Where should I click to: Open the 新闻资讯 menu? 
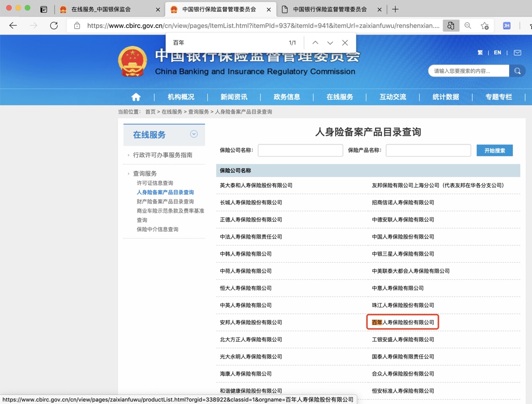click(234, 97)
